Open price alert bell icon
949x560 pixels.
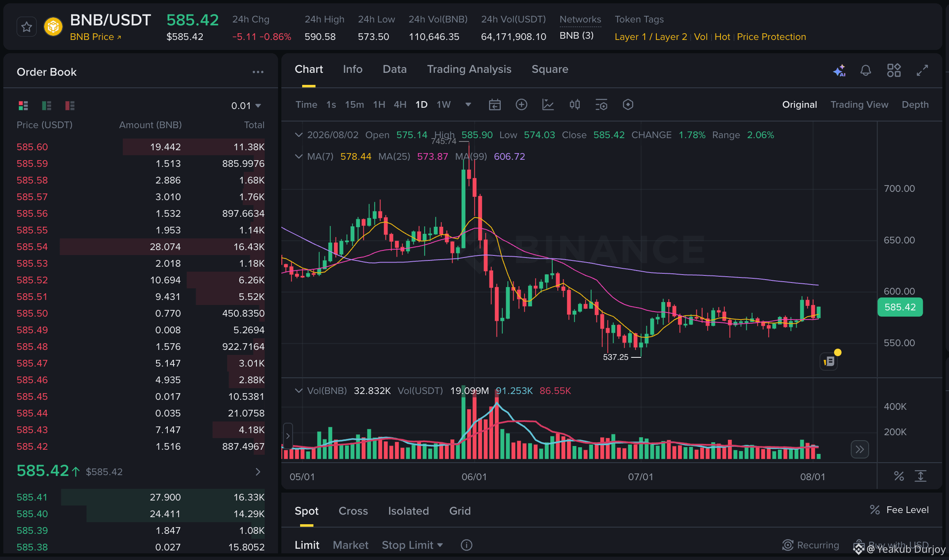(x=866, y=70)
